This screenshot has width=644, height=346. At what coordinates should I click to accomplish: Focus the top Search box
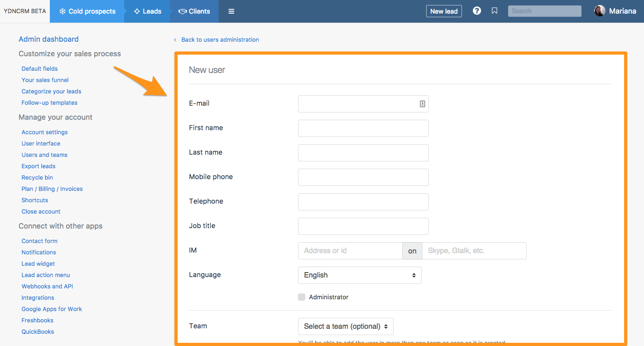tap(544, 11)
